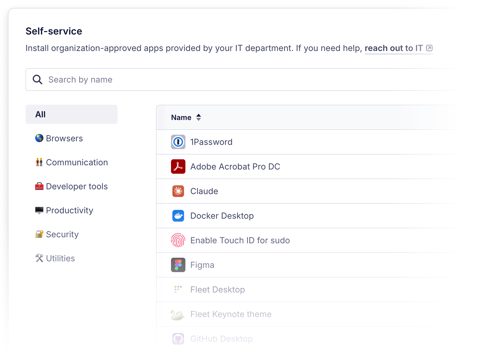This screenshot has height=360, width=480.
Task: Click the GitHub Desktop icon
Action: (x=178, y=339)
